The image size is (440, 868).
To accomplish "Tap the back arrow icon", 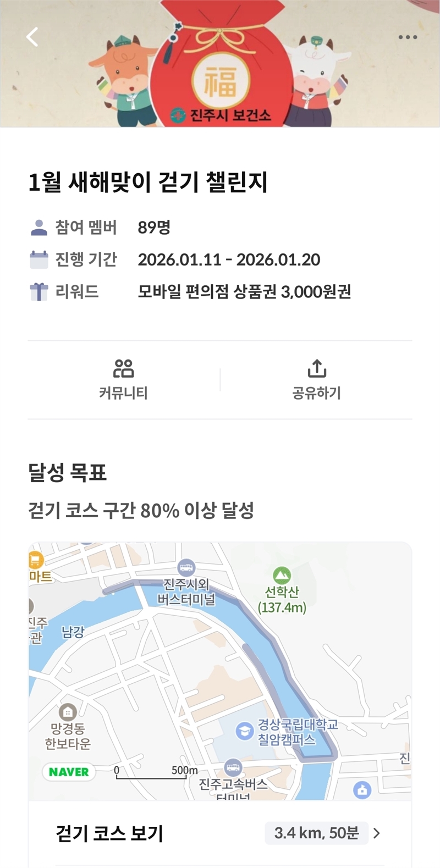I will pos(32,37).
